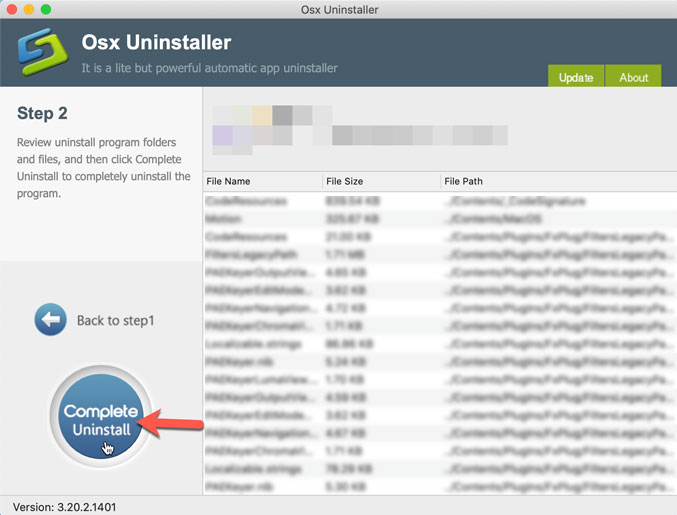This screenshot has width=677, height=515.
Task: Minimize the window with yellow button
Action: [x=29, y=9]
